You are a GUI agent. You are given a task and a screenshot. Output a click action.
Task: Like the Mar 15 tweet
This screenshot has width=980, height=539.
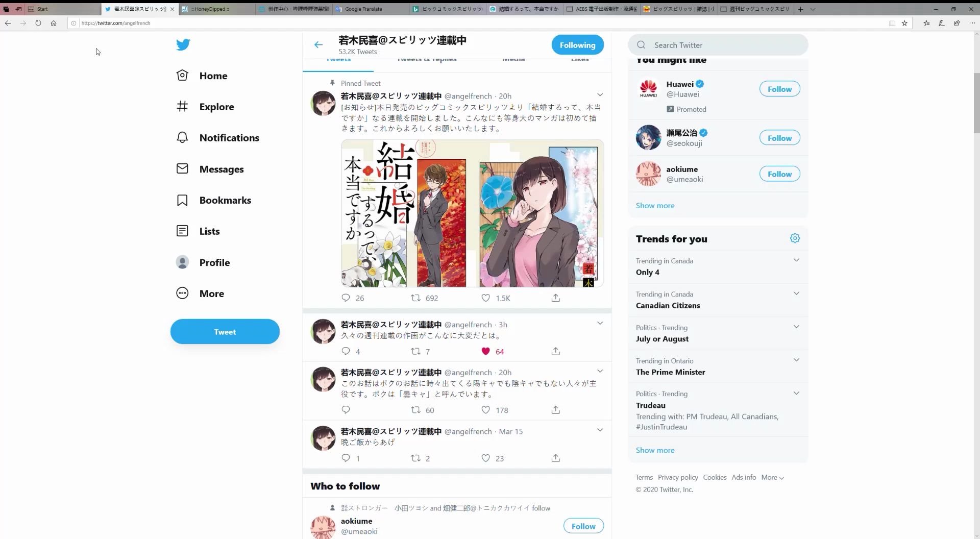point(486,458)
